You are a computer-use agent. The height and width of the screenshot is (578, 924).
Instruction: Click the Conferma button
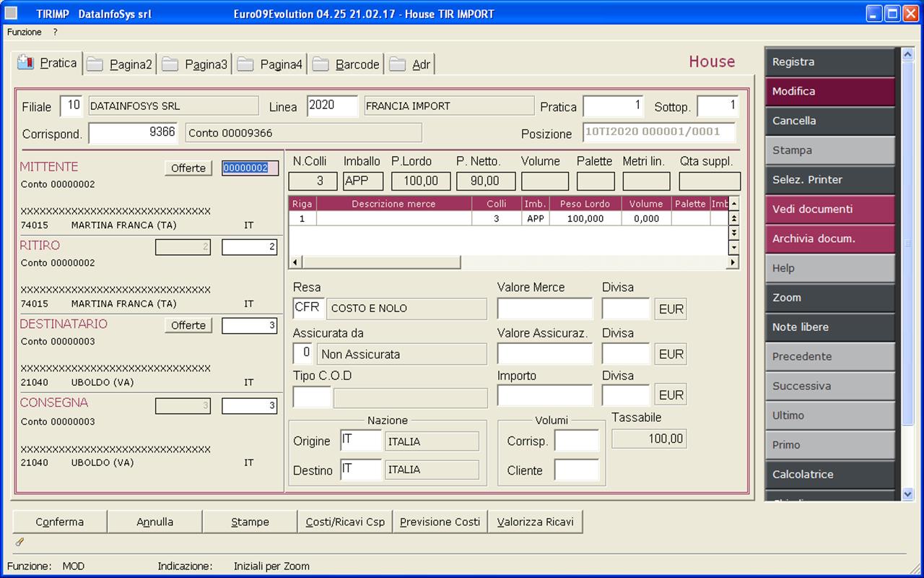60,522
